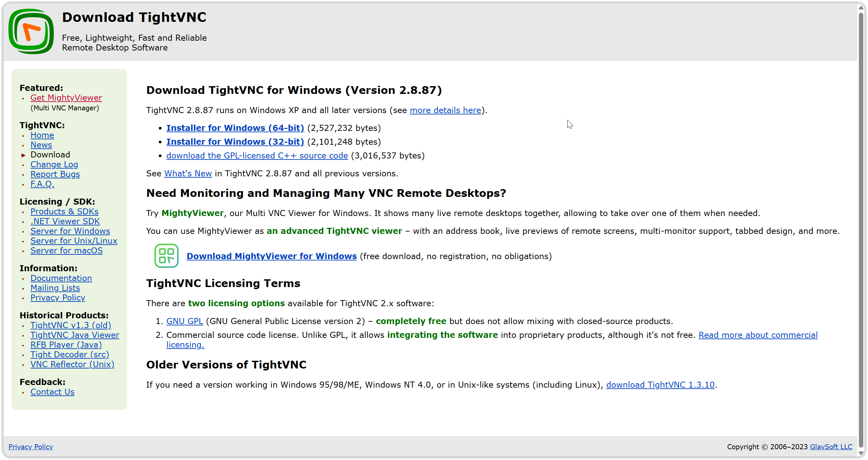Click the TightVNC logo icon
868x460 pixels.
coord(31,32)
